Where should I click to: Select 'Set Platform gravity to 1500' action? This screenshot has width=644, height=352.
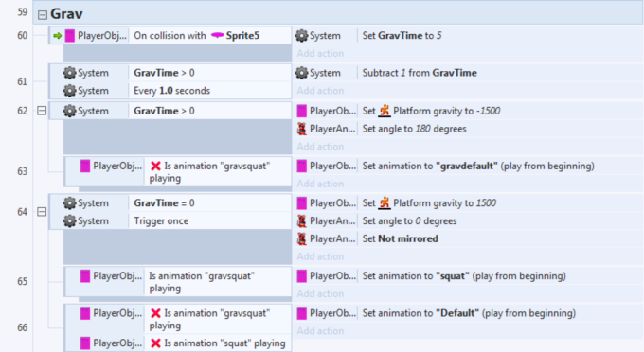(429, 203)
